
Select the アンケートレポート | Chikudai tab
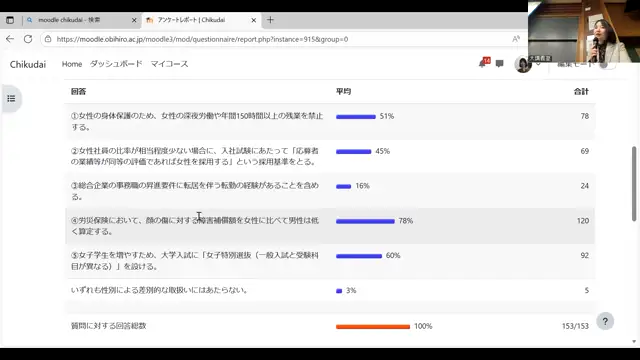[201, 20]
